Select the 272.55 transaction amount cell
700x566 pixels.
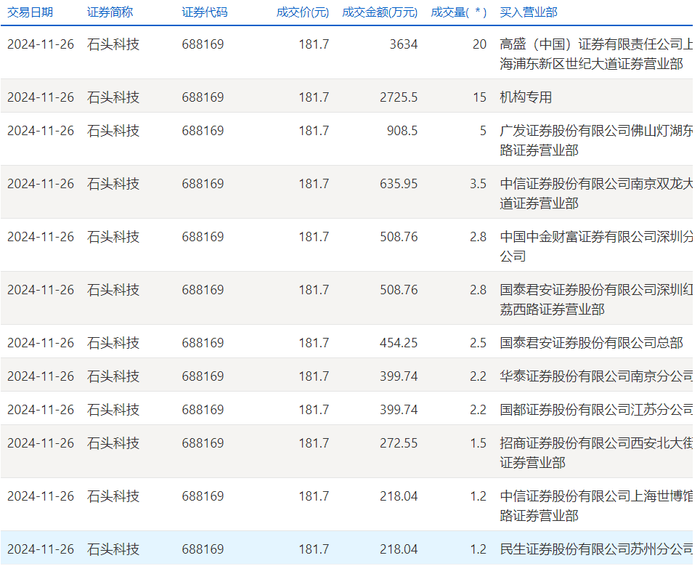click(x=399, y=443)
